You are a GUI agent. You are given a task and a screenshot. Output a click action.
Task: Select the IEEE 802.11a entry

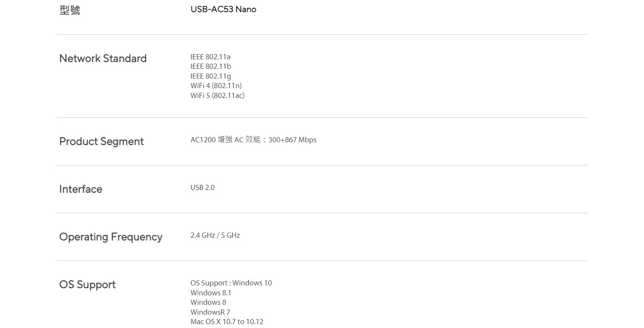pos(211,57)
